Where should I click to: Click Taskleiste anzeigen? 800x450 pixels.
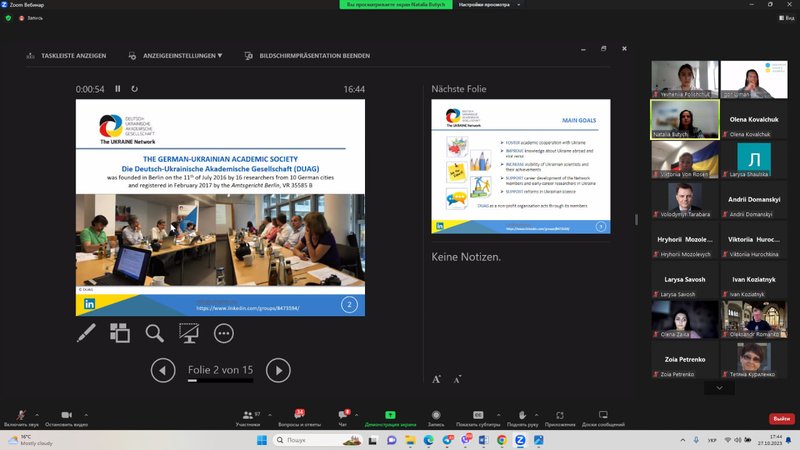click(x=66, y=56)
